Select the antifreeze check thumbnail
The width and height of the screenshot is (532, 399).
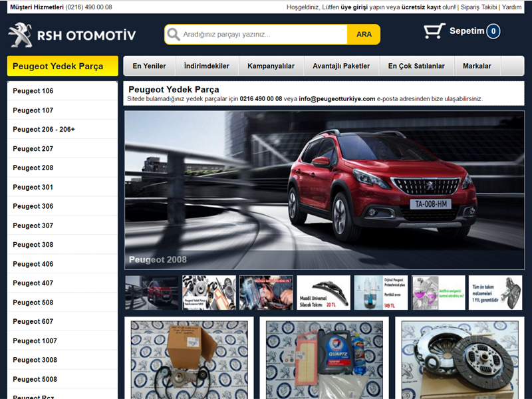coord(438,293)
